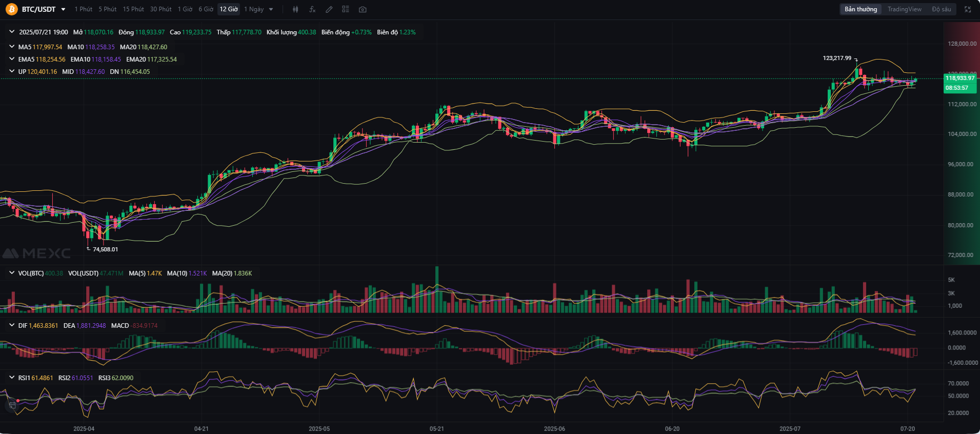Click the MA5 value 117,997.54

pos(47,47)
